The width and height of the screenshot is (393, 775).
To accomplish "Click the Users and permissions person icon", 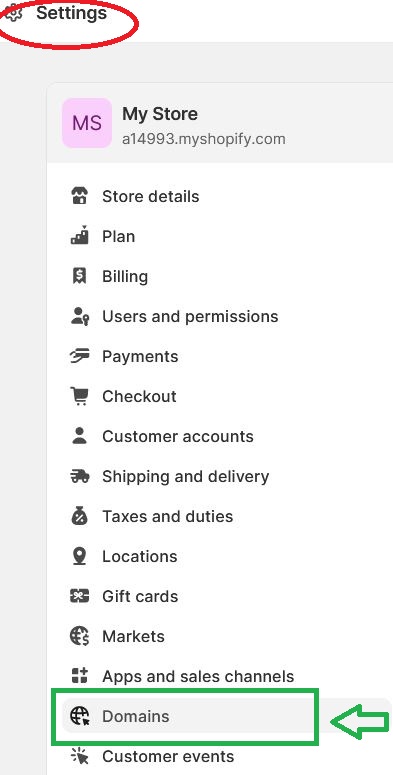I will pyautogui.click(x=79, y=316).
